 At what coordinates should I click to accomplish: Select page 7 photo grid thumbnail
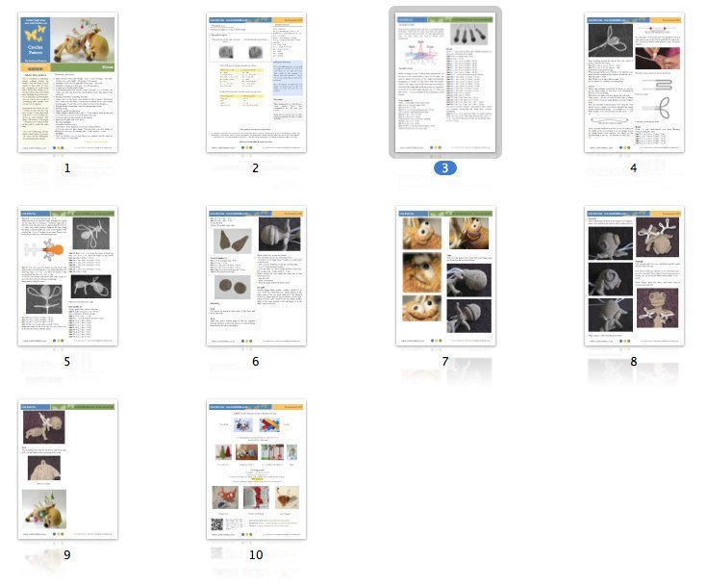(444, 276)
